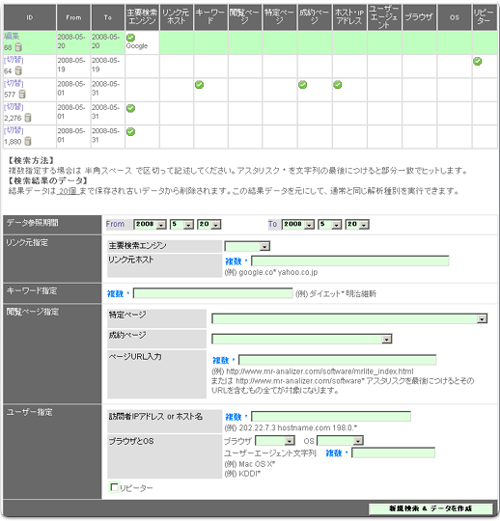Enable the リピーター checkbox
The image size is (500, 521).
coord(114,487)
